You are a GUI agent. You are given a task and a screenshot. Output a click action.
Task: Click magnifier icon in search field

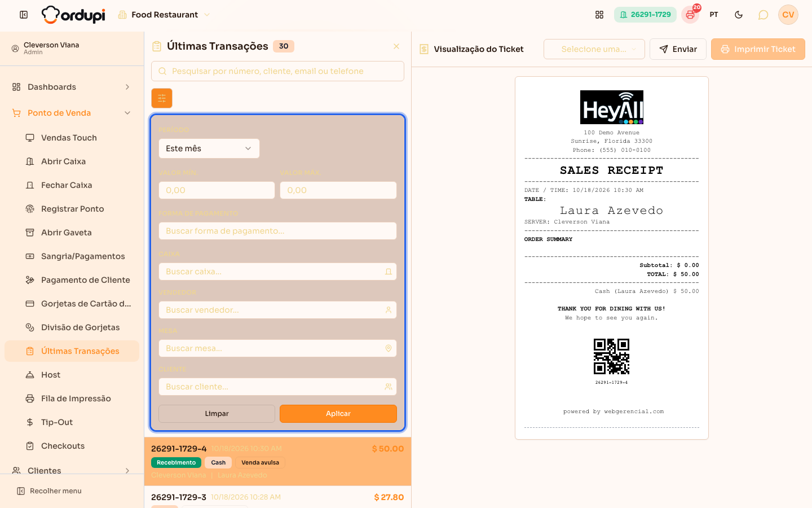coord(162,71)
